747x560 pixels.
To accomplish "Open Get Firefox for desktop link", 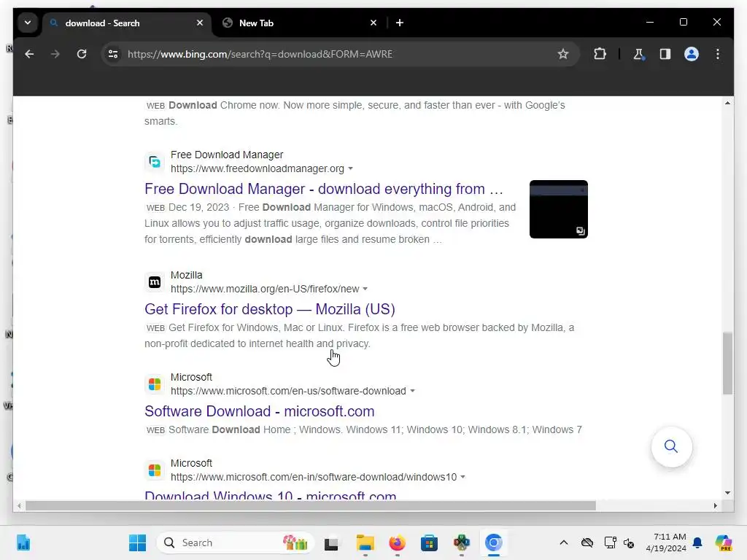I will pyautogui.click(x=270, y=309).
